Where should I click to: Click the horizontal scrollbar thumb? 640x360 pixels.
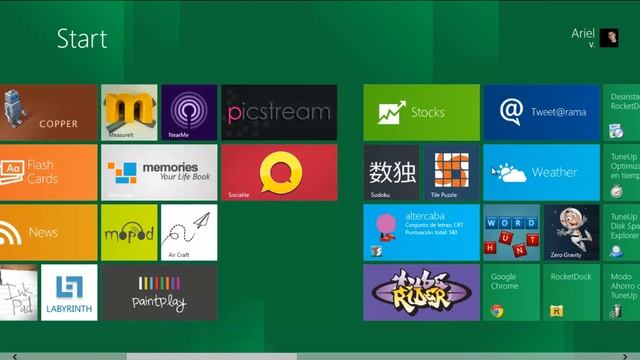pos(212,357)
